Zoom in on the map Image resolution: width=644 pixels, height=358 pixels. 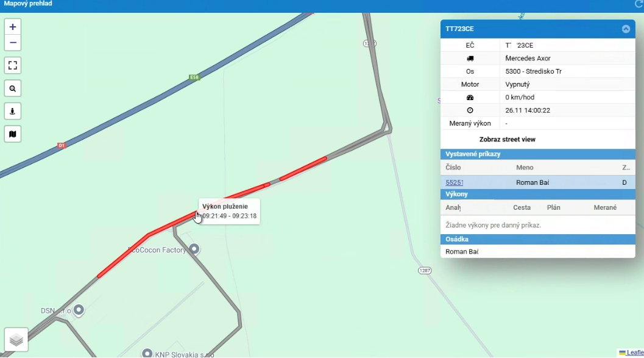pos(13,27)
